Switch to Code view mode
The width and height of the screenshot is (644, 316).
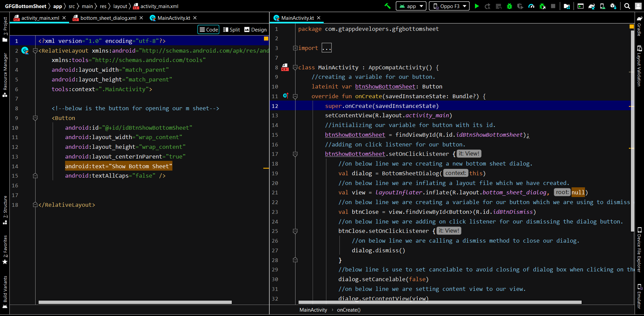(x=208, y=29)
